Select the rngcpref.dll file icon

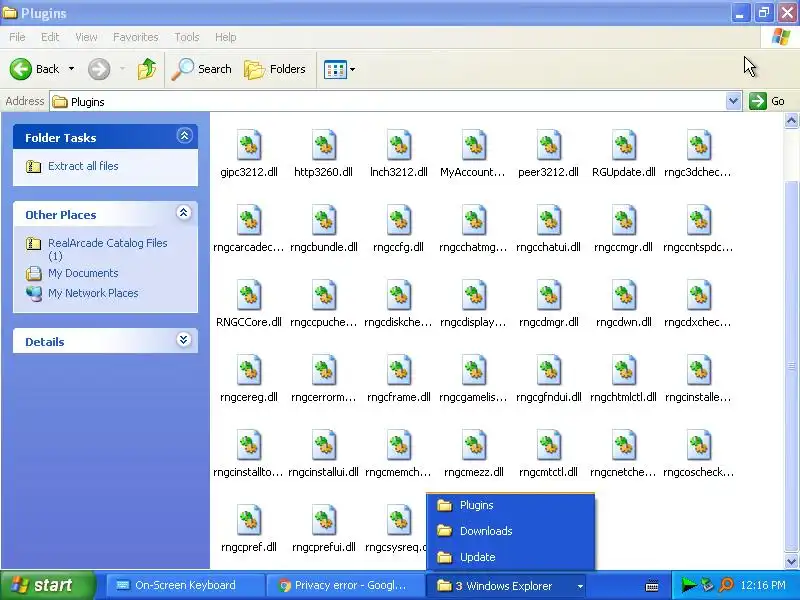point(249,520)
